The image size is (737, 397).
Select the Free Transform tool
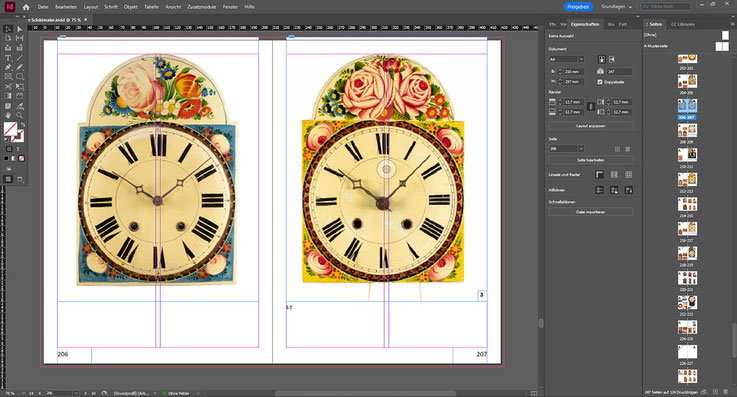[x=19, y=86]
